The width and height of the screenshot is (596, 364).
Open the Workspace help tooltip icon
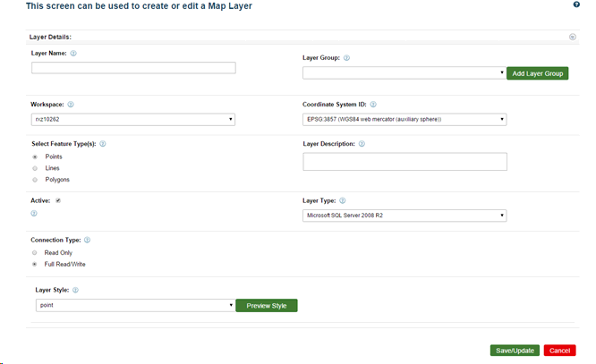(x=70, y=104)
